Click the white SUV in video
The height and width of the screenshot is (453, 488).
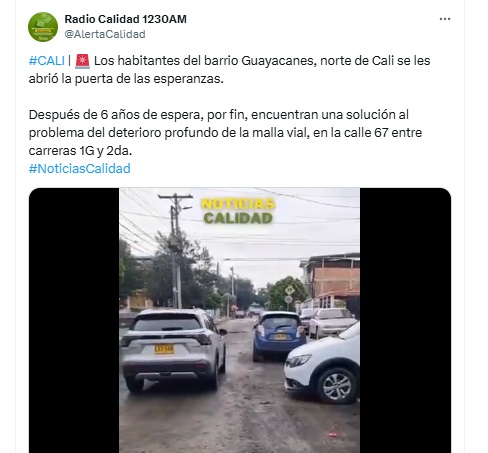(x=173, y=349)
